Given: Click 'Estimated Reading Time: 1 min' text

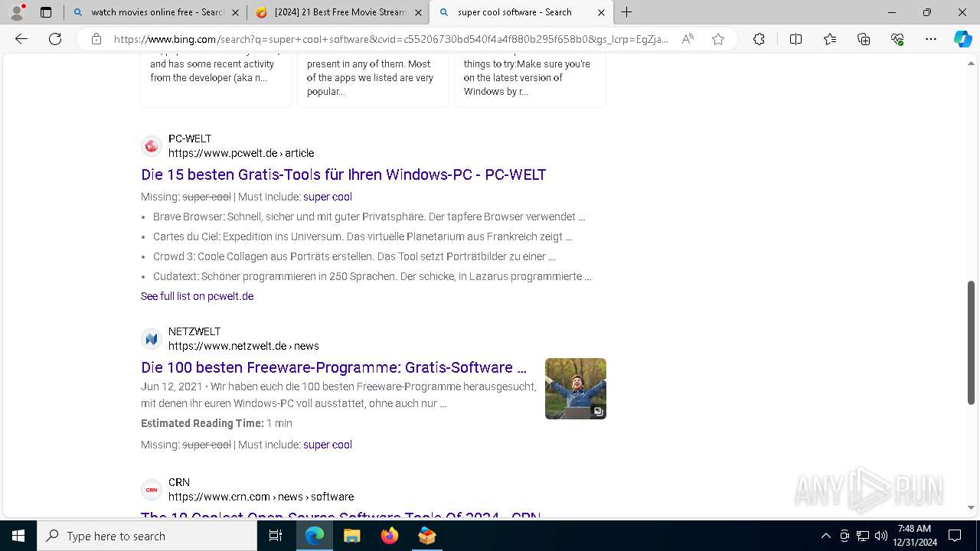Looking at the screenshot, I should pos(217,423).
